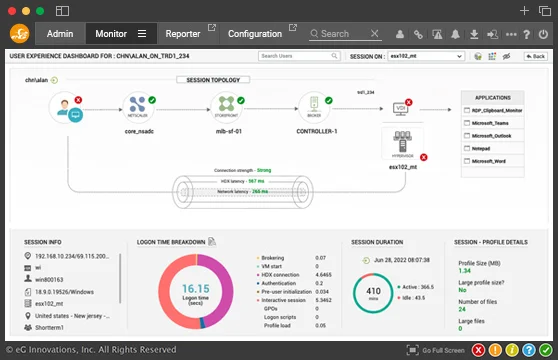The width and height of the screenshot is (558, 360).
Task: Select the user node in session topology
Action: click(66, 108)
